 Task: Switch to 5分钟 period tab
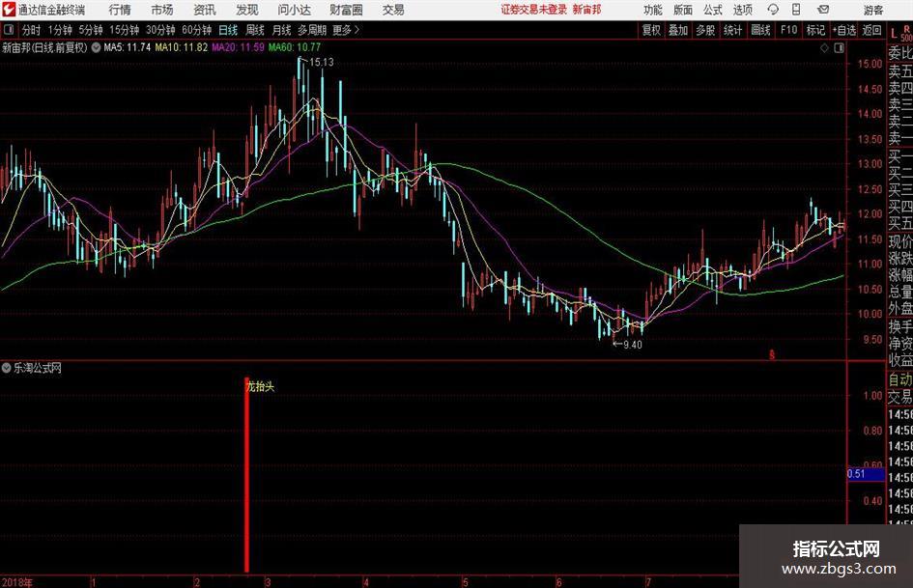point(90,30)
